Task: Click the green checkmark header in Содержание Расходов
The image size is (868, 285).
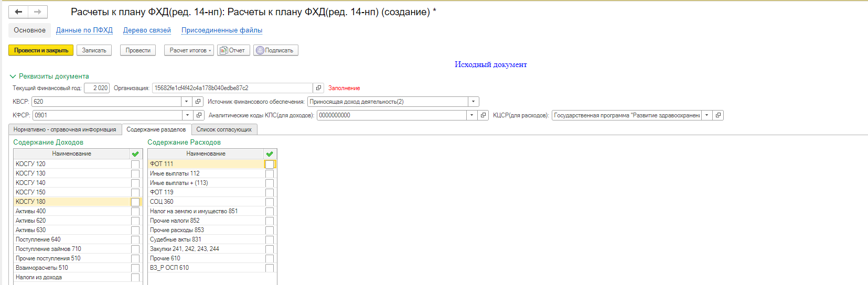Action: [x=270, y=154]
